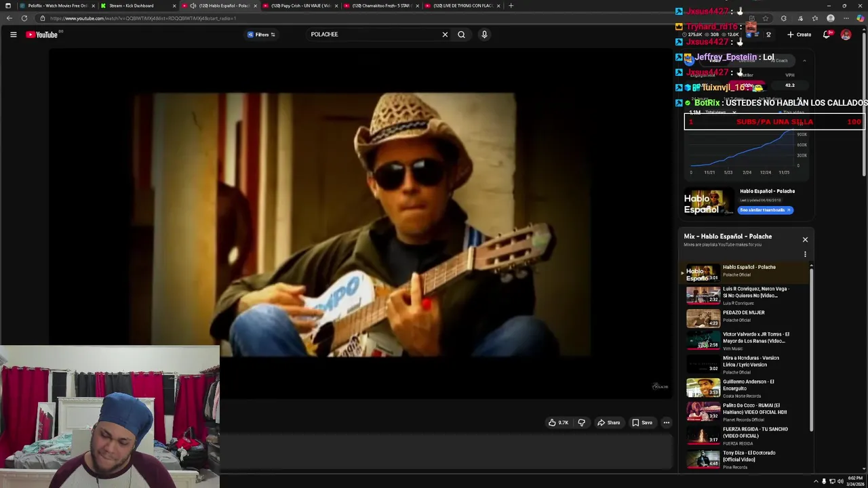Go back with the browser back arrow
This screenshot has height=488, width=868.
(9, 18)
